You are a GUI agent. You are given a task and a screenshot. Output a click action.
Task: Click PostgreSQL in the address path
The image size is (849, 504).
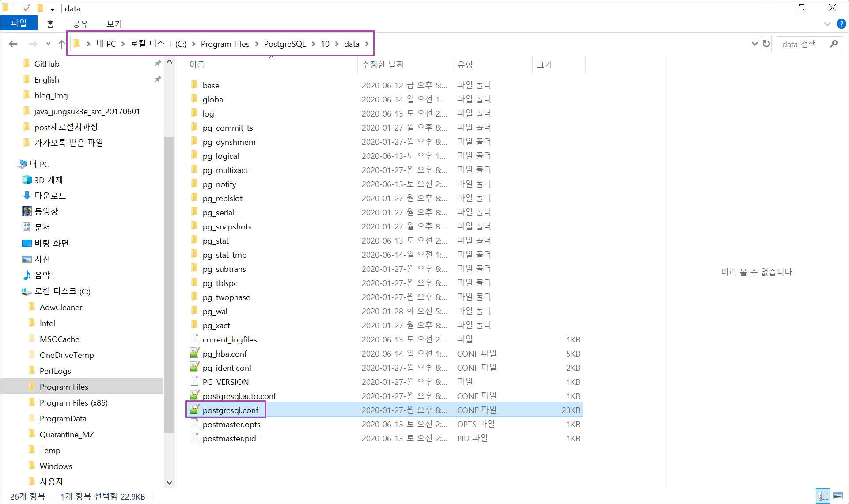[x=285, y=44]
